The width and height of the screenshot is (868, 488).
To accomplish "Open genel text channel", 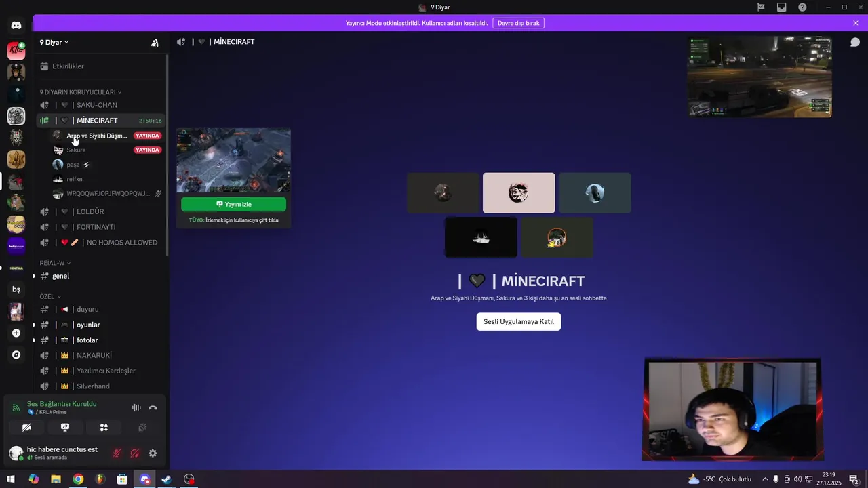I will 101,276.
